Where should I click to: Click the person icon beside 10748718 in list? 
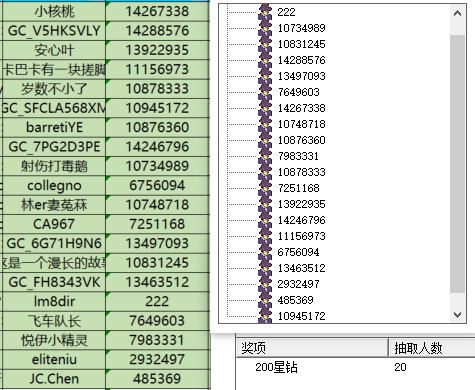pyautogui.click(x=265, y=124)
